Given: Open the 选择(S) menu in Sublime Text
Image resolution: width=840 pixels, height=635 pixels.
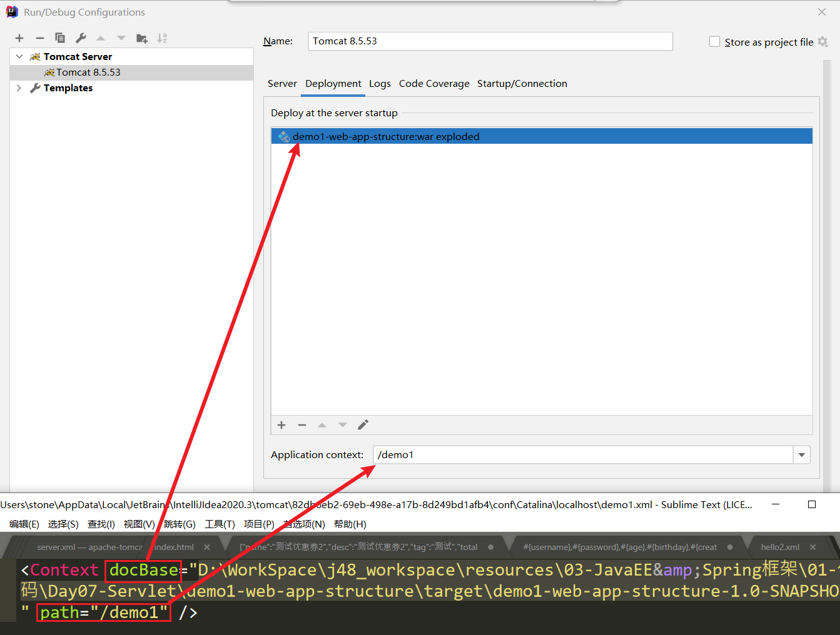Looking at the screenshot, I should pyautogui.click(x=63, y=524).
